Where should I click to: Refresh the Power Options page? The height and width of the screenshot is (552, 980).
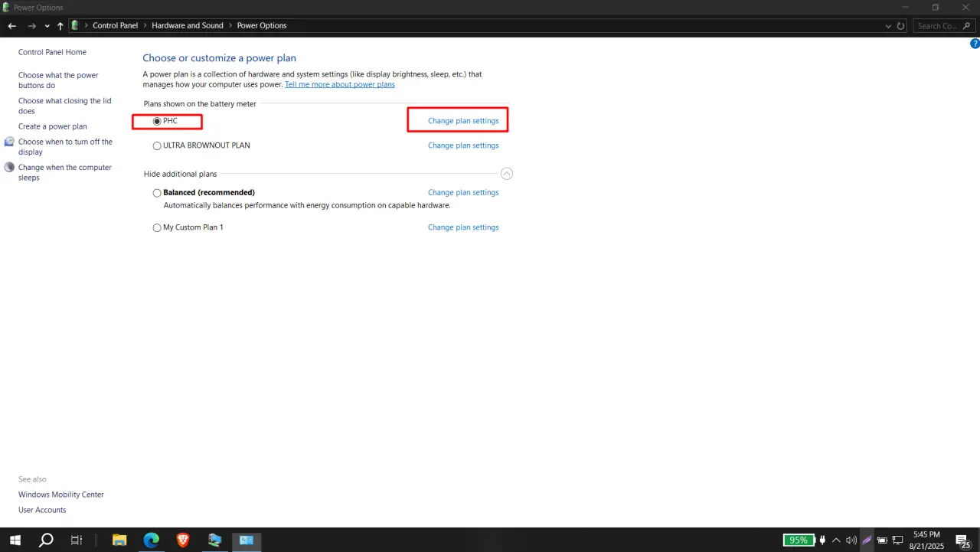(x=900, y=26)
